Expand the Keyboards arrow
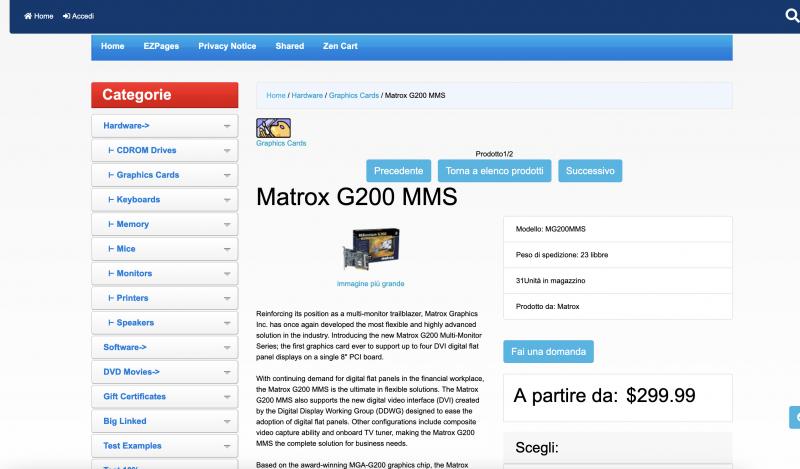The image size is (800, 469). pyautogui.click(x=227, y=200)
